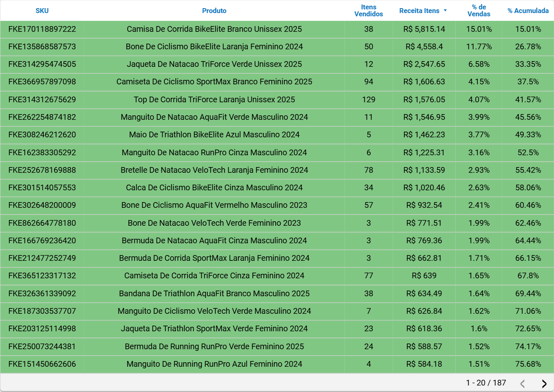Click the Receita Itens header label
The height and width of the screenshot is (392, 554).
click(419, 11)
